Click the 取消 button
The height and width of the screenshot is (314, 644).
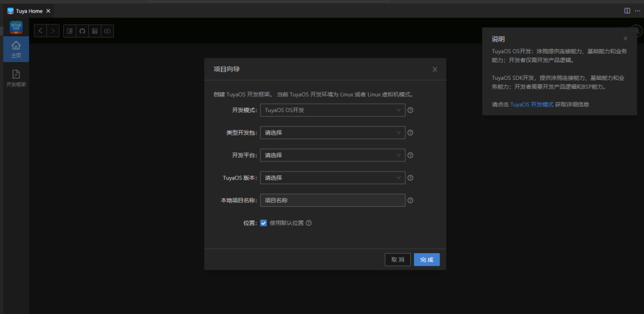coord(398,260)
